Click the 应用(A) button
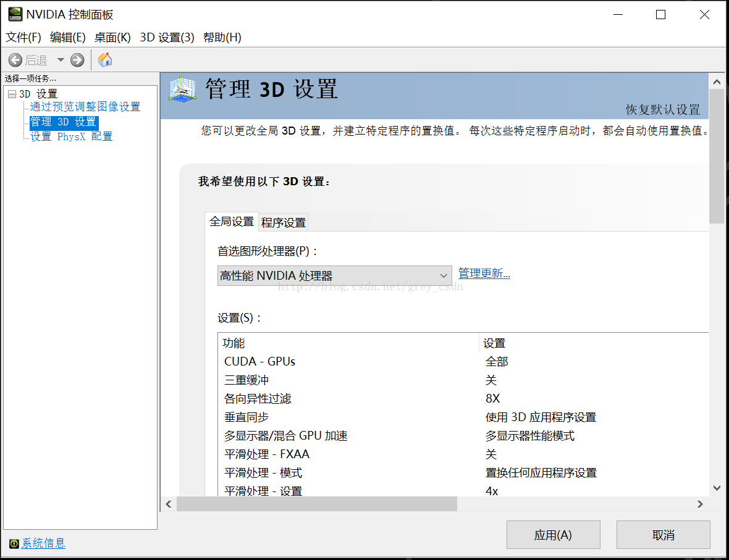 click(554, 535)
